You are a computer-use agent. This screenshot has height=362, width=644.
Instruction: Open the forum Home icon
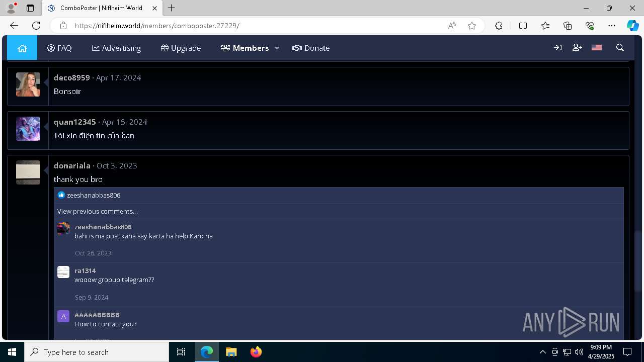click(22, 48)
